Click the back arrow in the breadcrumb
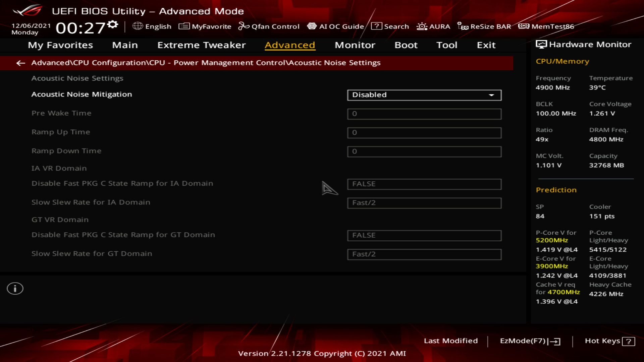644x362 pixels. [21, 63]
